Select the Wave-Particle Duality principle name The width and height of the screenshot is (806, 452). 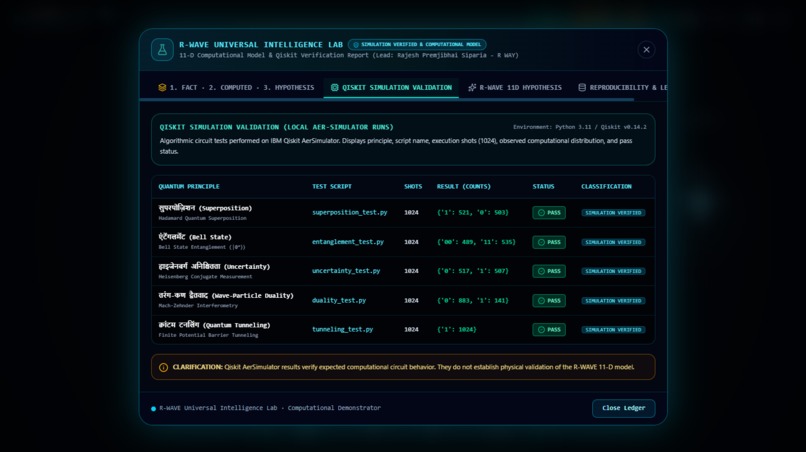(x=226, y=295)
